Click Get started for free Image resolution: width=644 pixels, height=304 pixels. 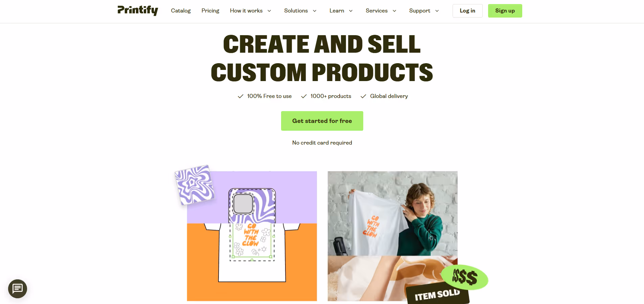322,121
